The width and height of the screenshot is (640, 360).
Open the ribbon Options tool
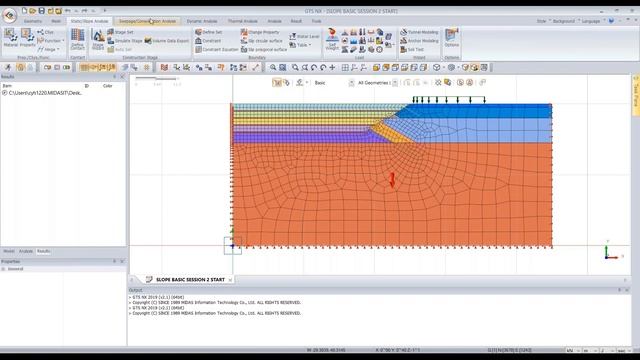point(451,38)
